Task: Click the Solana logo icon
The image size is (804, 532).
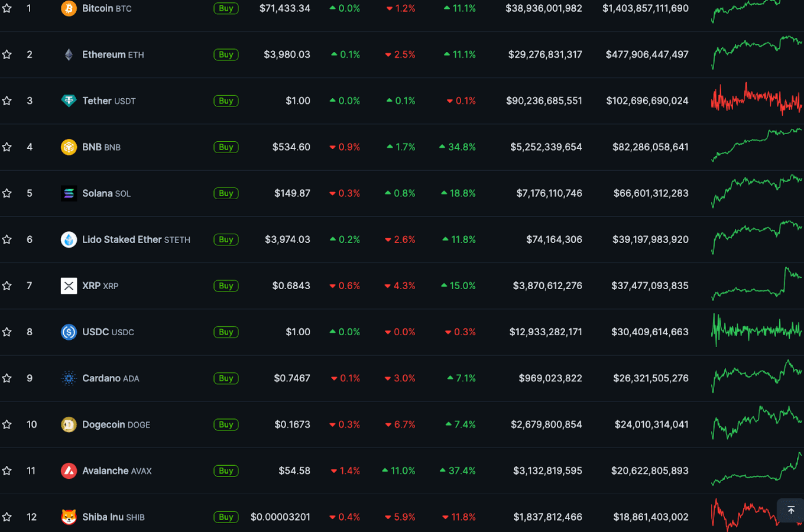Action: 69,193
